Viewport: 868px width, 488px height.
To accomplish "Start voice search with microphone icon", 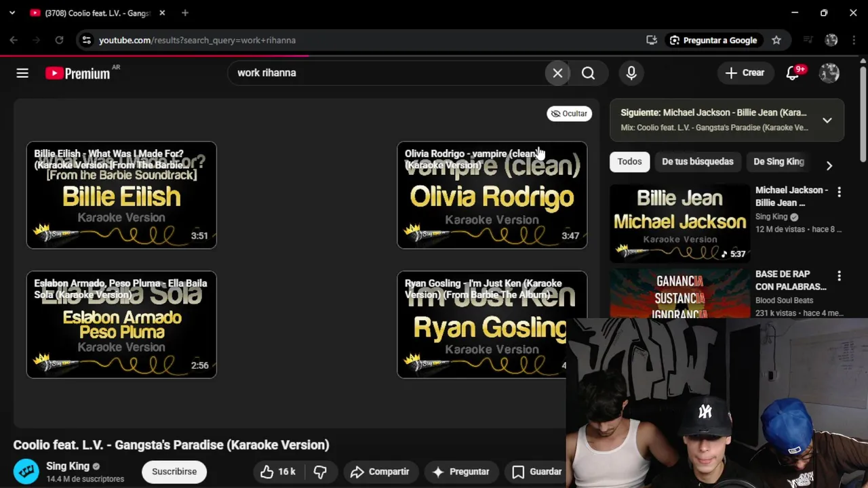I will pyautogui.click(x=631, y=73).
